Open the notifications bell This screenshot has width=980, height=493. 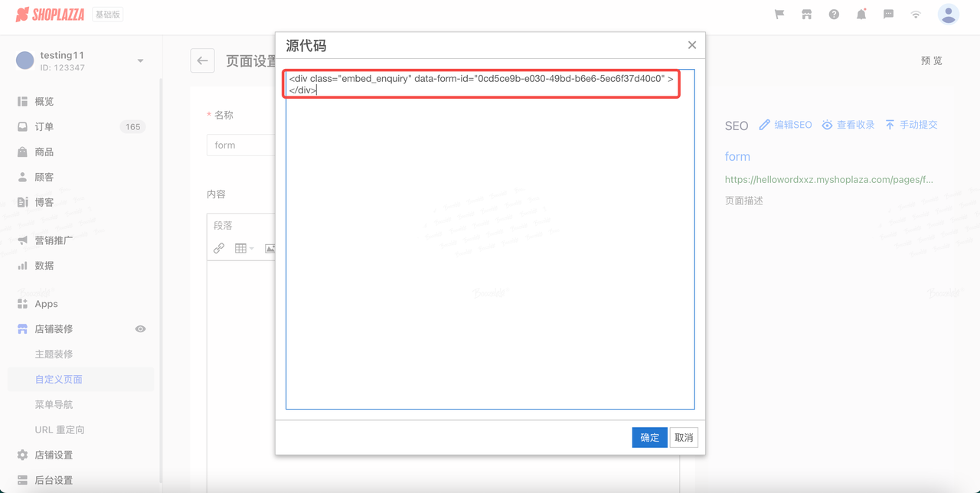point(861,15)
